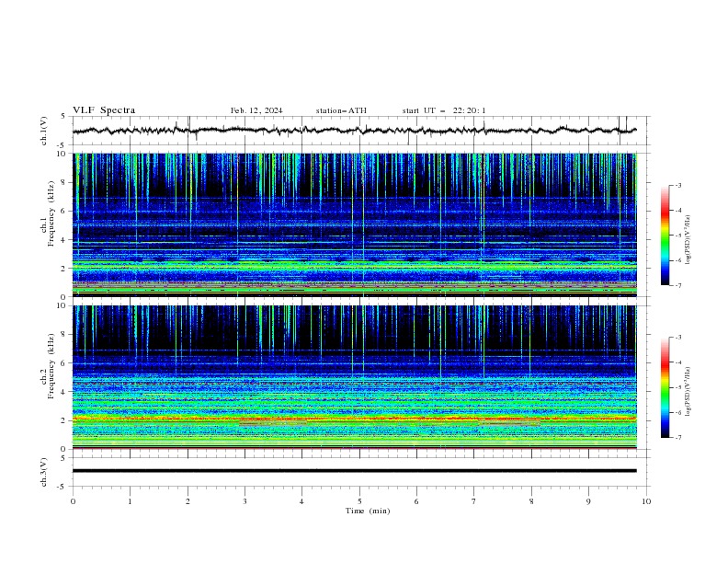Click the ch.2 spectrogram color scale bar
Screen dimensions: 728x563
point(665,387)
